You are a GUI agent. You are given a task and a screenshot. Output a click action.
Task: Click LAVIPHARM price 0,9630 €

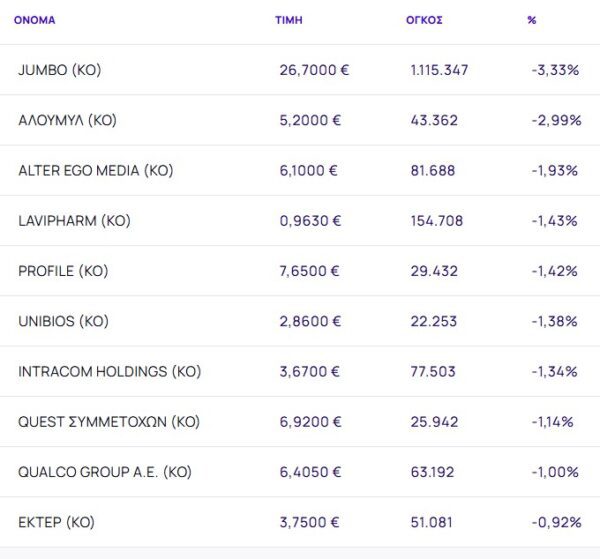[310, 221]
